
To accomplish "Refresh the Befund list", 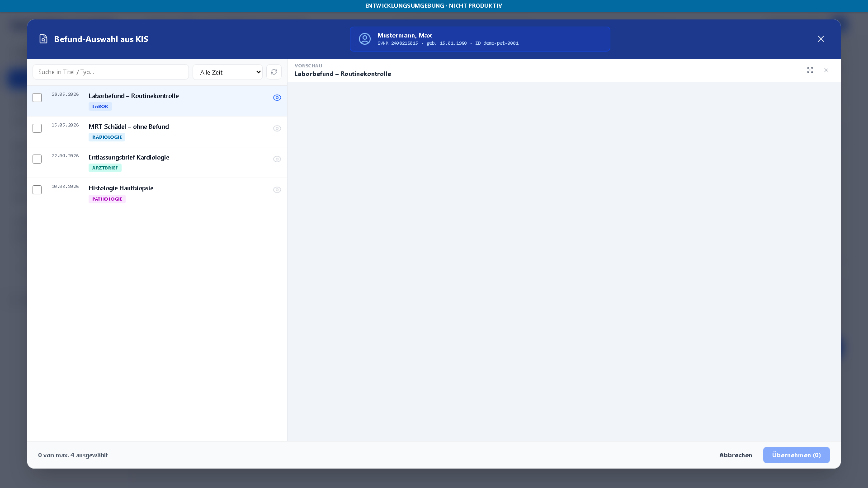I will coord(274,72).
